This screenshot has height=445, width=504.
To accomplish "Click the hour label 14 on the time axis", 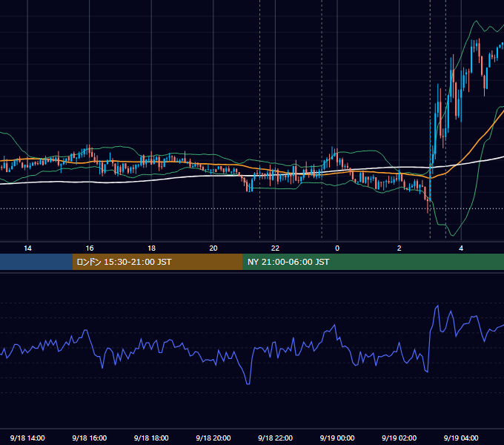I will pyautogui.click(x=27, y=248).
